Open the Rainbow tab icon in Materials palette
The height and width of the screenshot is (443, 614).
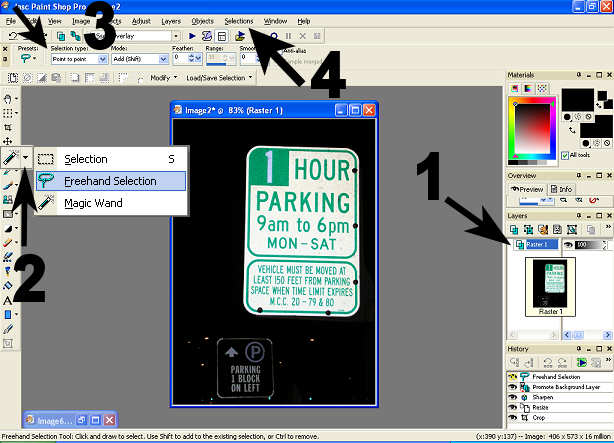pos(528,89)
